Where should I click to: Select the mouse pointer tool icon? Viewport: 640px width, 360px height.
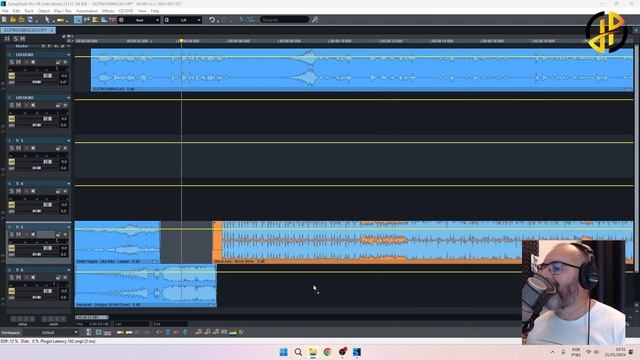pyautogui.click(x=47, y=20)
